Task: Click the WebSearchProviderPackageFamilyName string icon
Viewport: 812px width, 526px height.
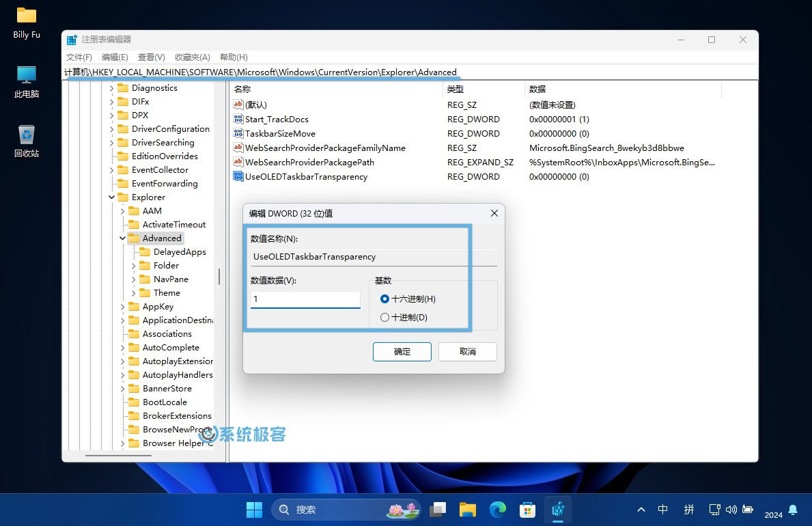Action: [x=238, y=148]
